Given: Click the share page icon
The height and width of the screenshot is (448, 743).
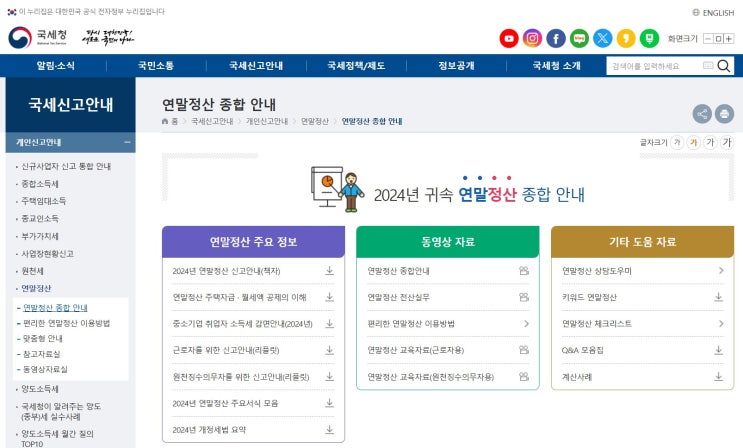Looking at the screenshot, I should coord(702,114).
